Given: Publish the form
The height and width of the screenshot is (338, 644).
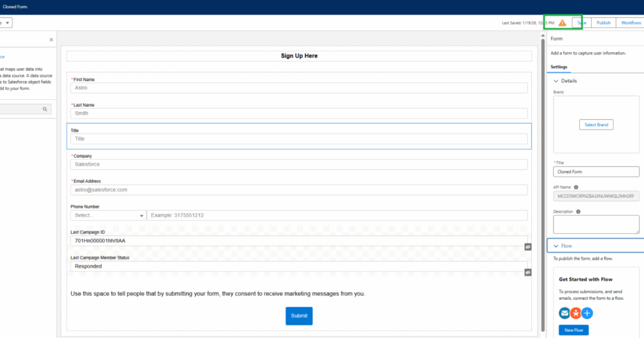Looking at the screenshot, I should (x=603, y=23).
